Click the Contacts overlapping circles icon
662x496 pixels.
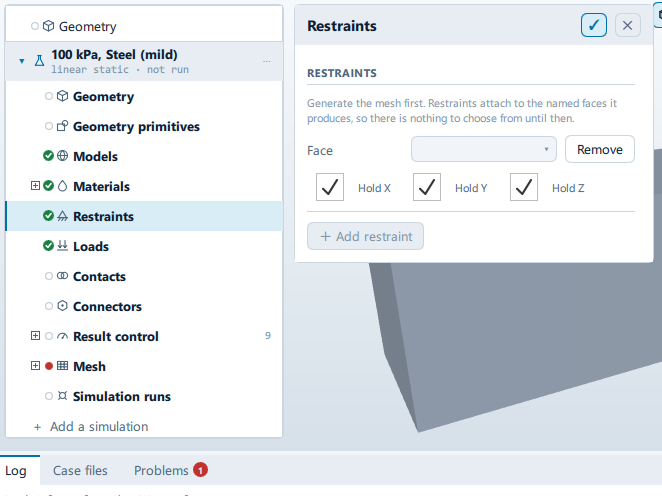click(x=62, y=276)
